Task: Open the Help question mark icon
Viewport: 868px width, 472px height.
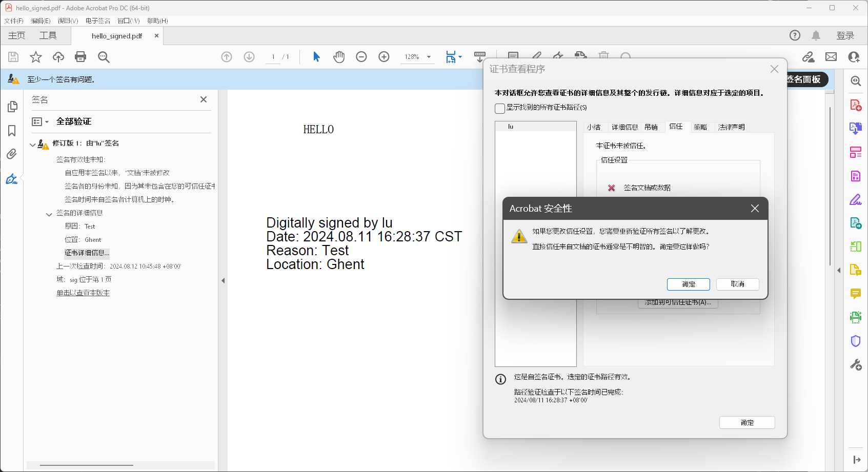Action: 795,35
